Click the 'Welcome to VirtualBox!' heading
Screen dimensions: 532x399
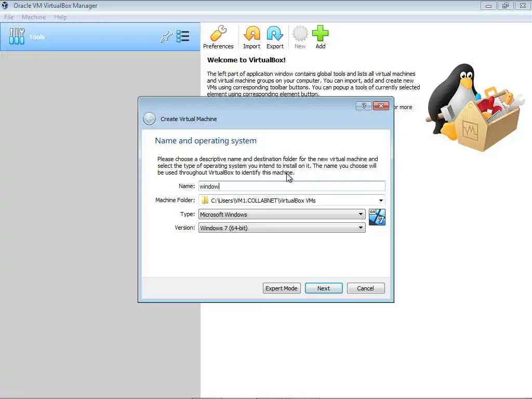pyautogui.click(x=246, y=60)
